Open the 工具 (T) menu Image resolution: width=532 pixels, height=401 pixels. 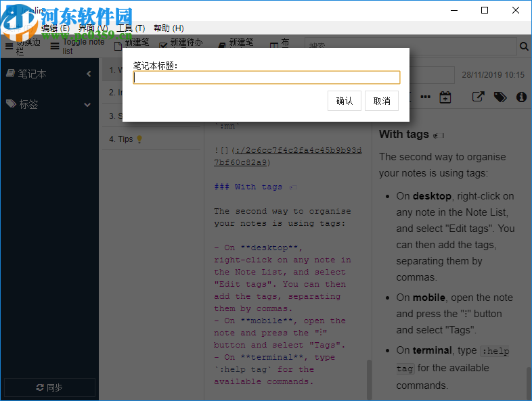pos(131,28)
